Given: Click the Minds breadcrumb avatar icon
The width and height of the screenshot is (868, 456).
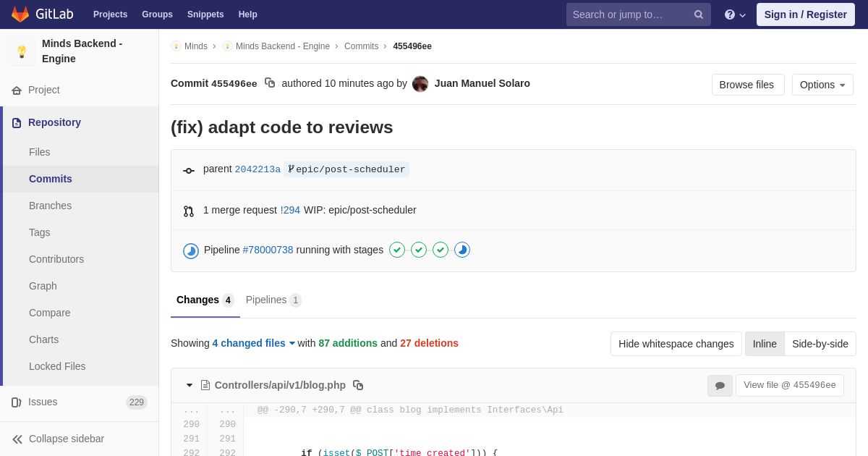Looking at the screenshot, I should point(176,46).
